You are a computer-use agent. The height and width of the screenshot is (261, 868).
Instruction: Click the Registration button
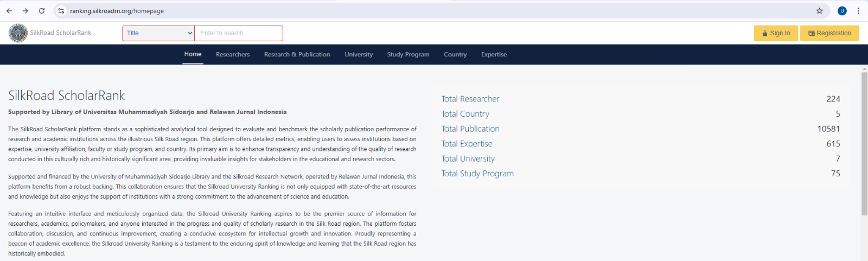829,33
